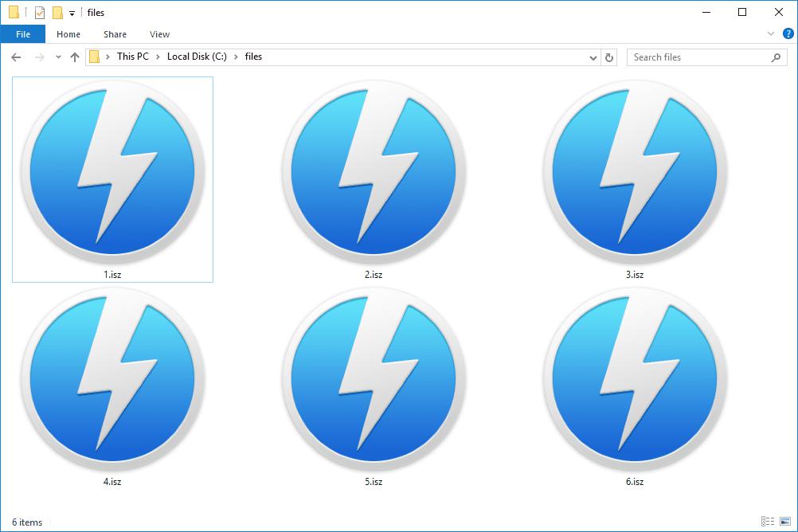
Task: Click the title bar folder icon
Action: [x=14, y=12]
